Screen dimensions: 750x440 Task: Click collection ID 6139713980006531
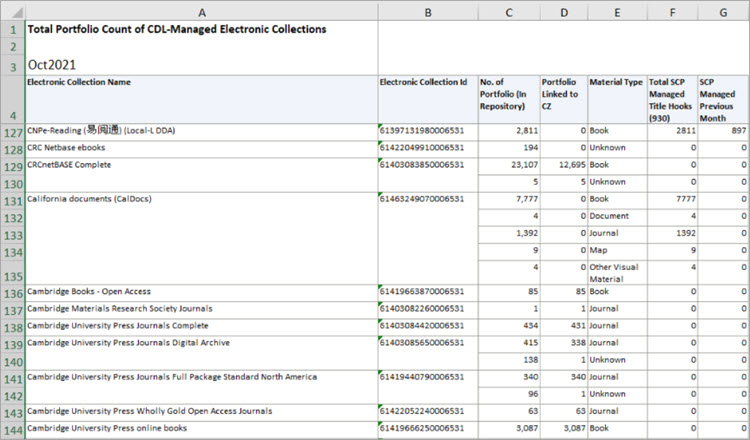tap(428, 132)
